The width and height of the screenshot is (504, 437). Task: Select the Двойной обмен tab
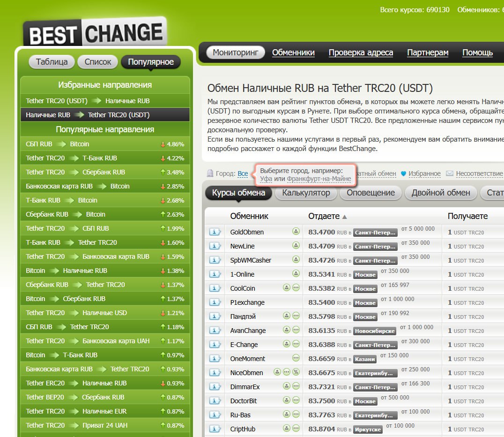tap(441, 193)
